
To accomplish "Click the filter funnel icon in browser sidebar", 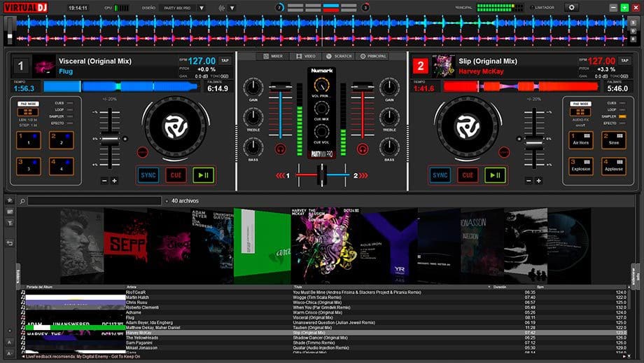I will pos(10,223).
